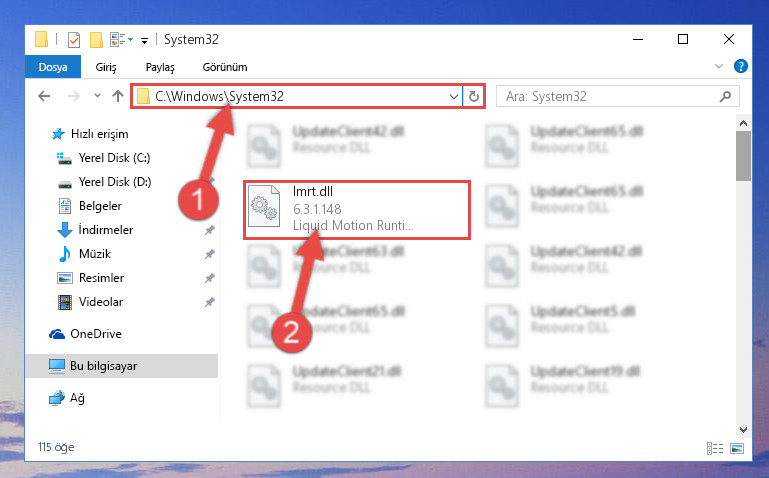Unpin Müzik using its pin icon
Image resolution: width=769 pixels, height=478 pixels.
[209, 254]
